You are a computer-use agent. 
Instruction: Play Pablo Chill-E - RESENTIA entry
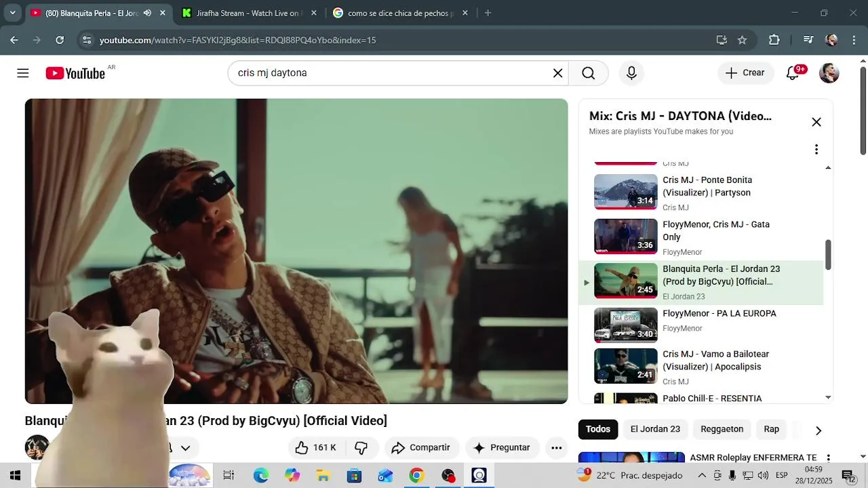[x=712, y=399]
